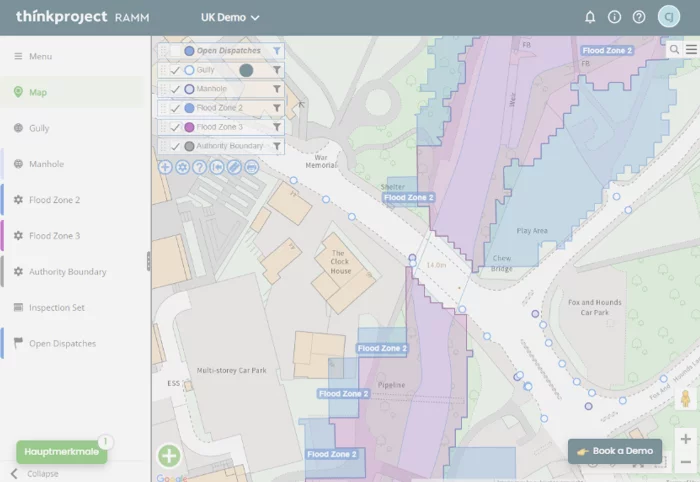Open the map hamburger menu
Viewport: 700px width, 482px height.
(x=691, y=49)
